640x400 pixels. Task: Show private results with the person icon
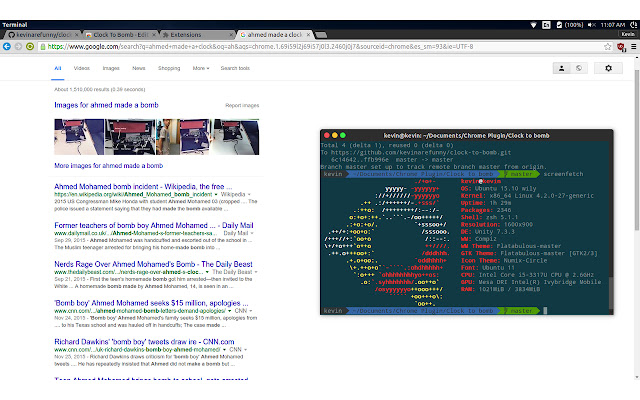562,68
